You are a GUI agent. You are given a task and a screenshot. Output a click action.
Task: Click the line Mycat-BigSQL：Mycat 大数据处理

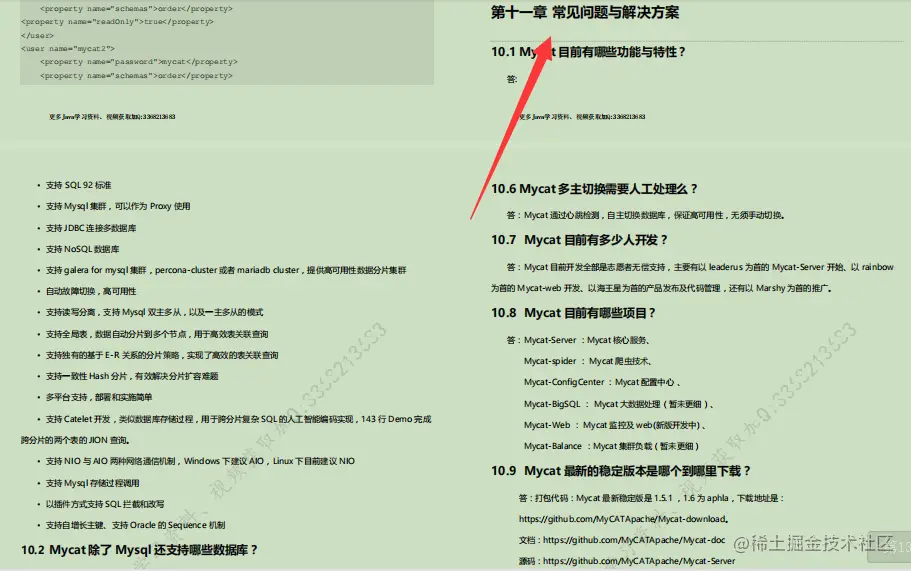619,404
